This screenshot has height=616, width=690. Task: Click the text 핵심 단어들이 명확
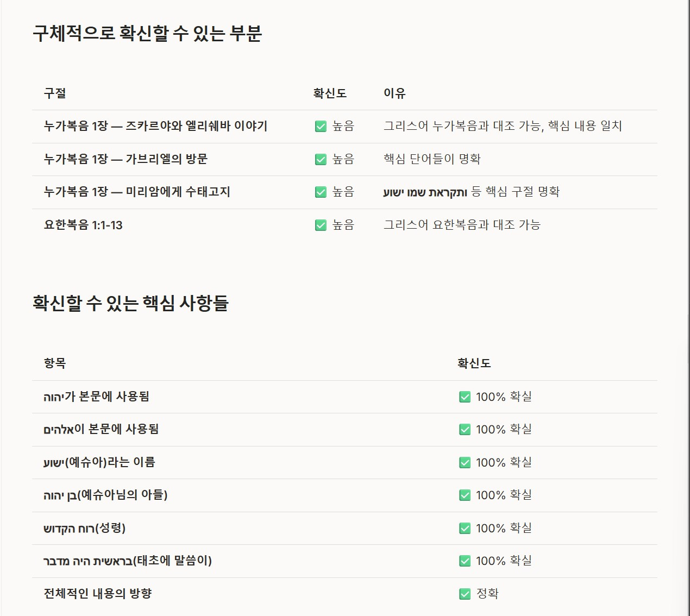(432, 159)
